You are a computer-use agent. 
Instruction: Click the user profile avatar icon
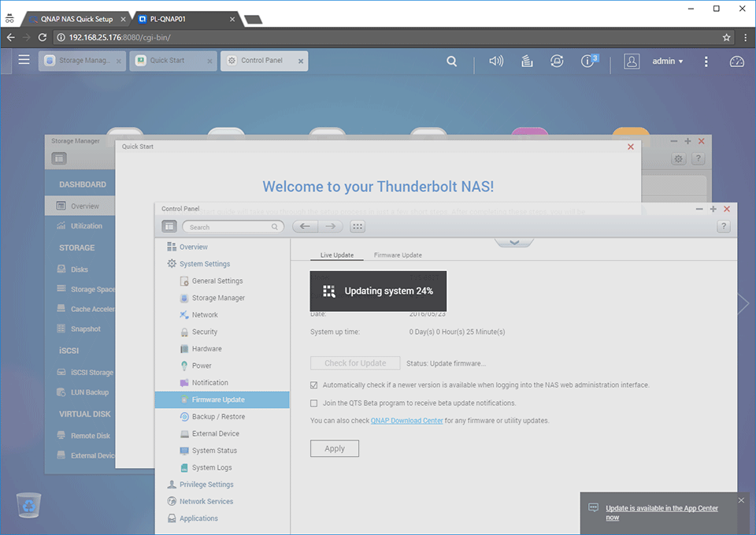tap(632, 61)
